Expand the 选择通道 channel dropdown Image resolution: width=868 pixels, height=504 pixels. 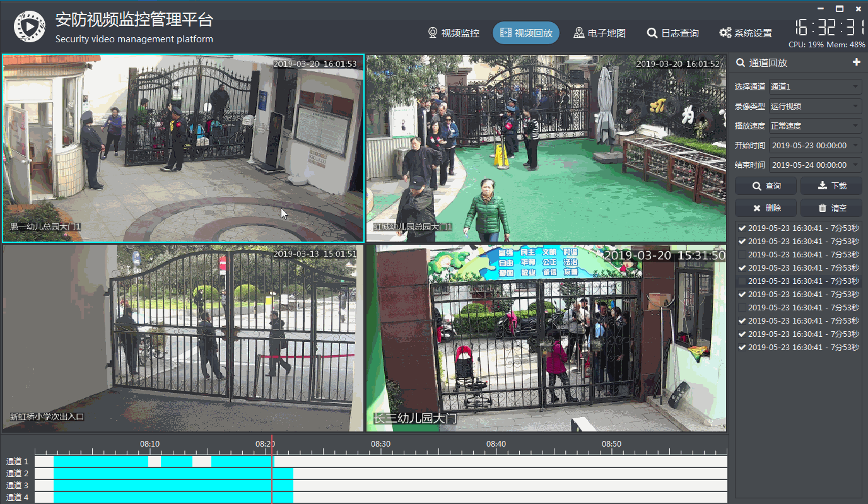click(x=815, y=86)
